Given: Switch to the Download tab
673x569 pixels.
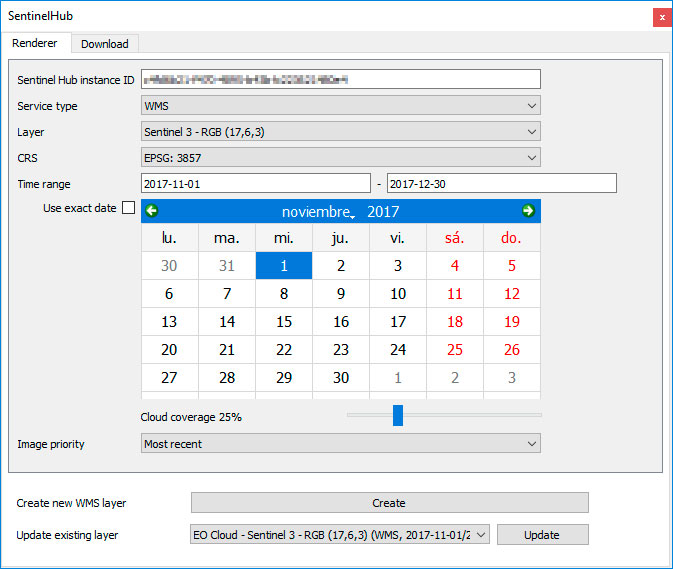Looking at the screenshot, I should pyautogui.click(x=105, y=44).
